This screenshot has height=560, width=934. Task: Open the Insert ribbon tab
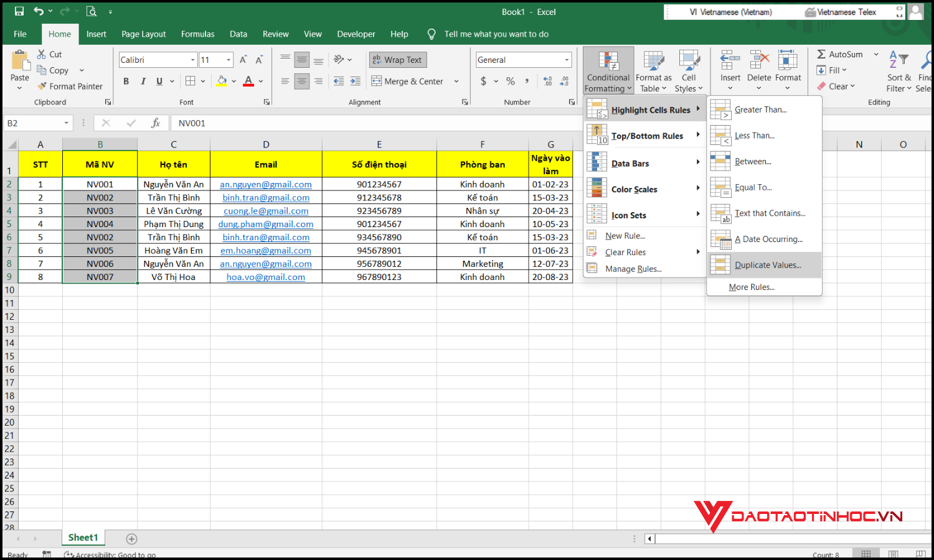pos(96,34)
